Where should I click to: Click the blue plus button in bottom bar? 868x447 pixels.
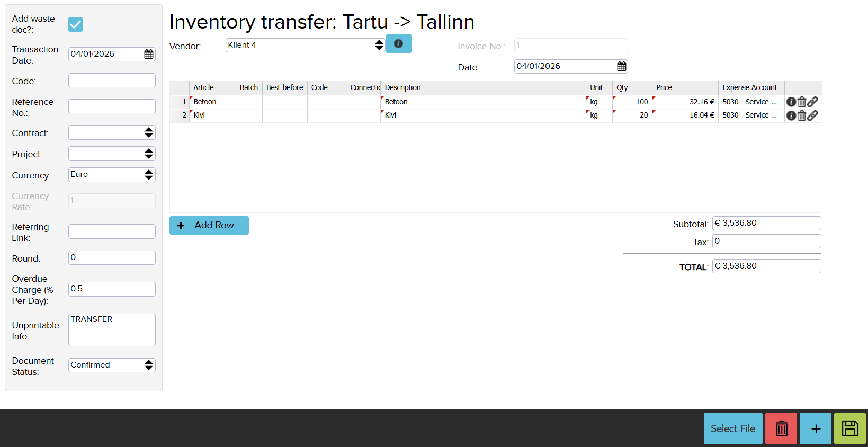point(816,428)
